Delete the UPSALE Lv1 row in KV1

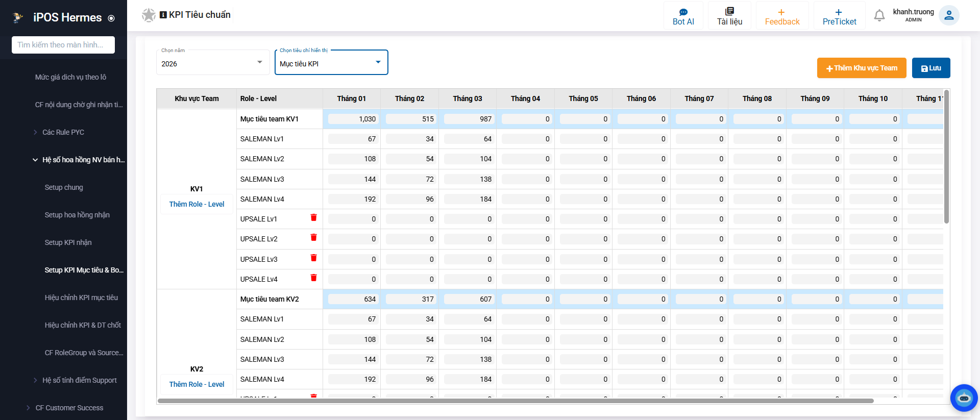point(314,218)
